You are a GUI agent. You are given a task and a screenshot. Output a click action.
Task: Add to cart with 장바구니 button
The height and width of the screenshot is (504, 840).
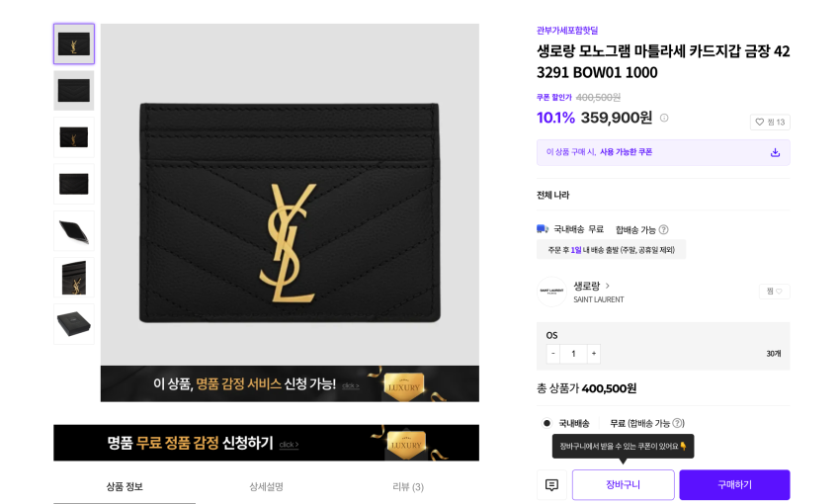pyautogui.click(x=623, y=484)
